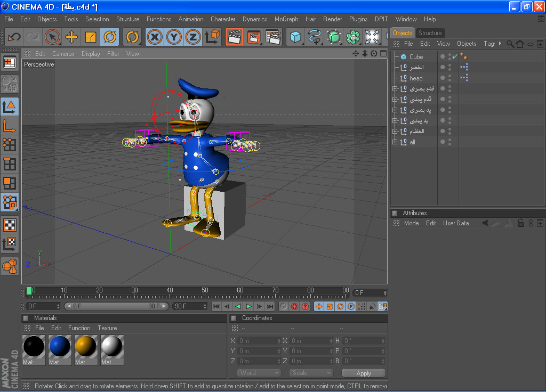The height and width of the screenshot is (392, 546).
Task: Toggle Z axis lock
Action: pos(193,37)
